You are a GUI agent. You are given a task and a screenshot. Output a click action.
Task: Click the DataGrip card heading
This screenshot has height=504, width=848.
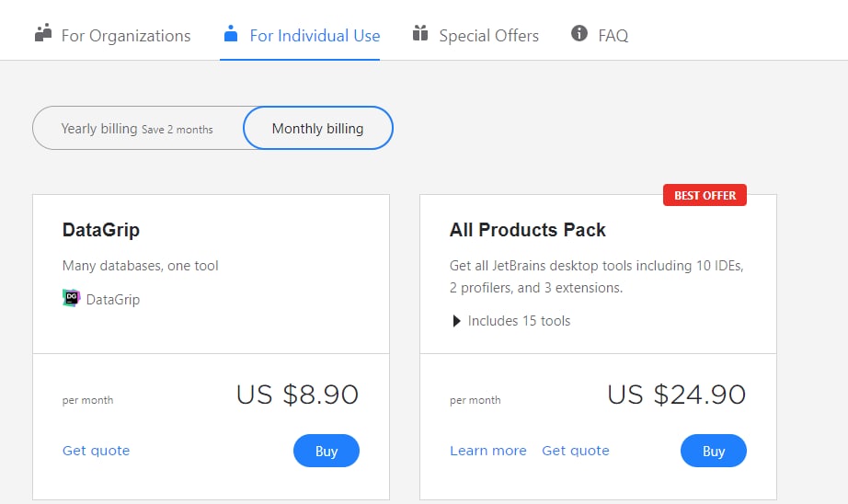pos(101,230)
